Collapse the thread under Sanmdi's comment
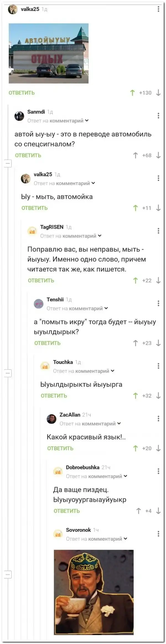The height and width of the screenshot is (644, 166). [x=8, y=163]
